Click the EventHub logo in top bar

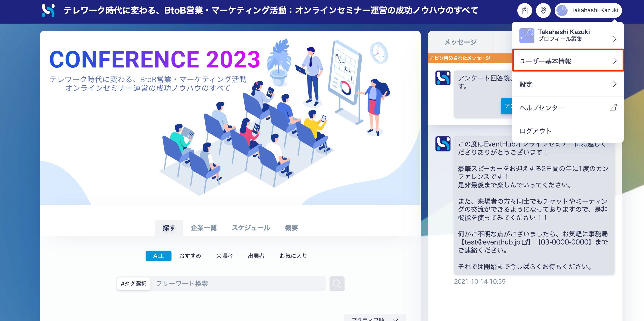[x=48, y=11]
